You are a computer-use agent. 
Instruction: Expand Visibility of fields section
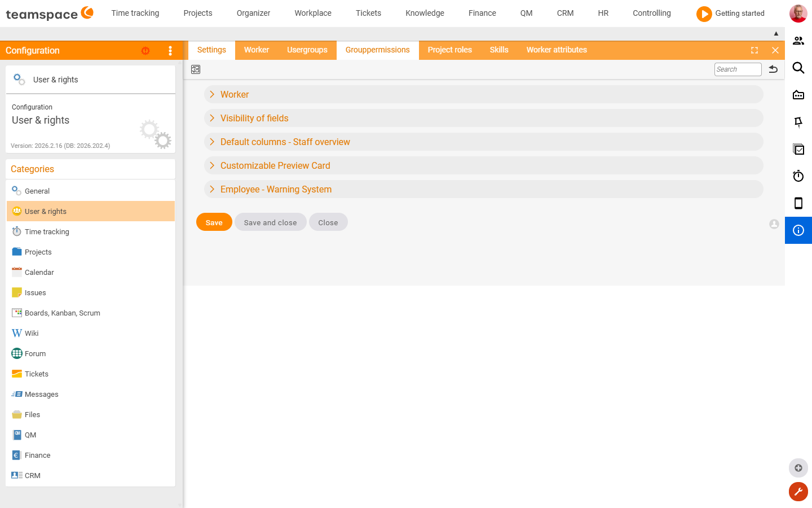pyautogui.click(x=484, y=118)
